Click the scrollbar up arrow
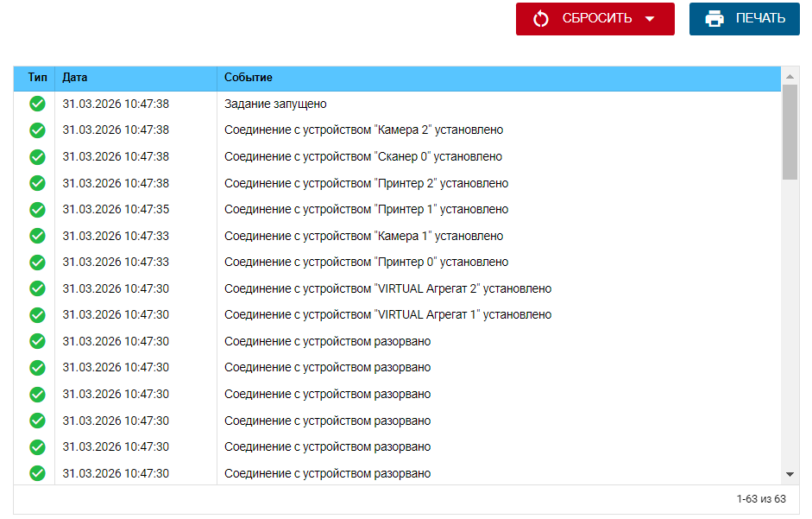The image size is (812, 519). point(790,77)
